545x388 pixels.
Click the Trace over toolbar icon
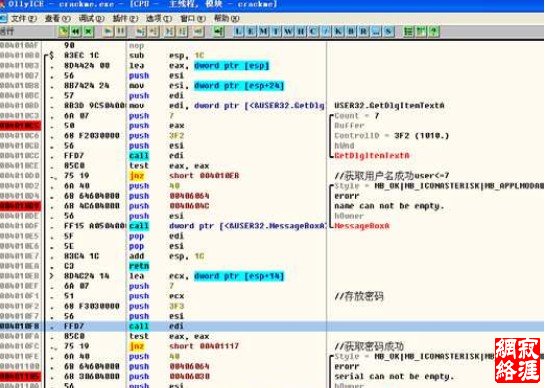click(x=182, y=32)
